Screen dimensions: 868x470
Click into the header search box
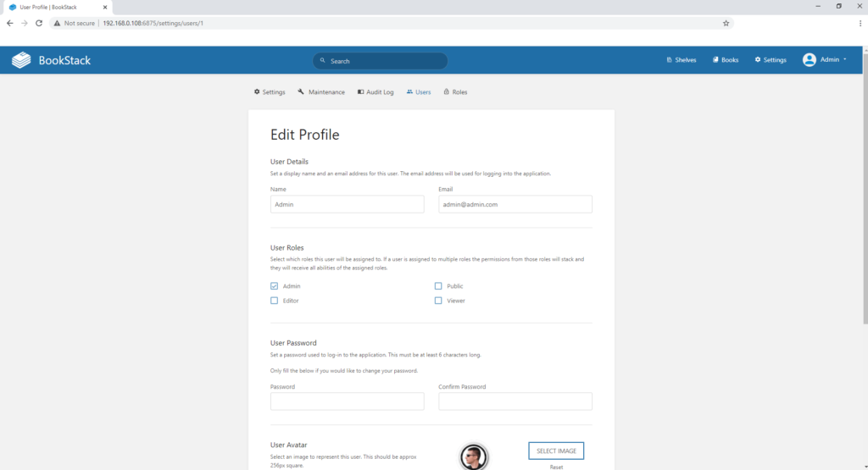tap(380, 61)
